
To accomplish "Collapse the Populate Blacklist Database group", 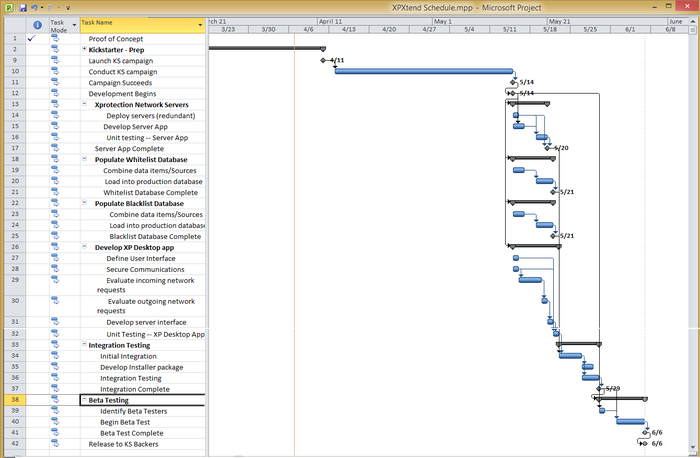I will [84, 202].
